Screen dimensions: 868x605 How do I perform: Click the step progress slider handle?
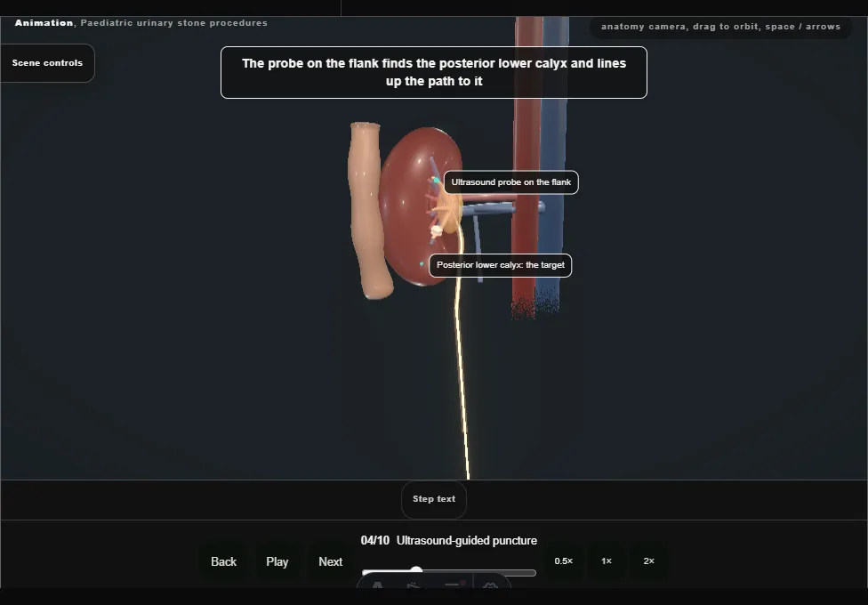click(416, 570)
